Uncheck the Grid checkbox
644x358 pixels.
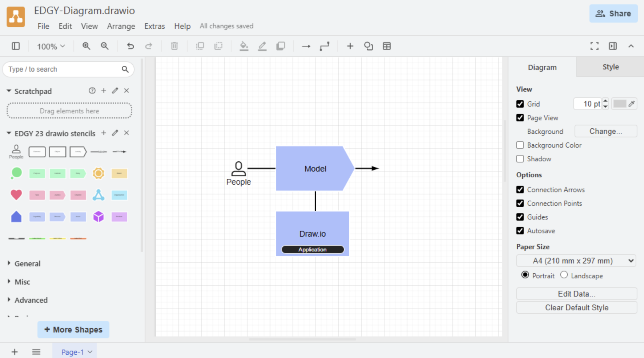520,104
